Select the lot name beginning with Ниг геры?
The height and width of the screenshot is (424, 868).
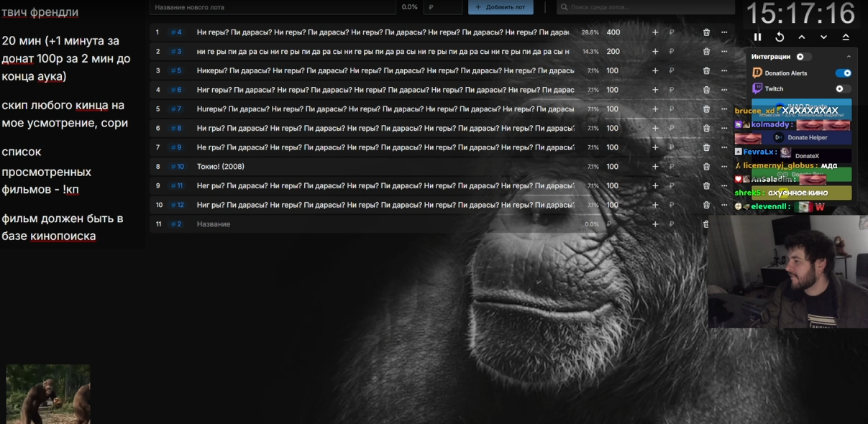[385, 90]
